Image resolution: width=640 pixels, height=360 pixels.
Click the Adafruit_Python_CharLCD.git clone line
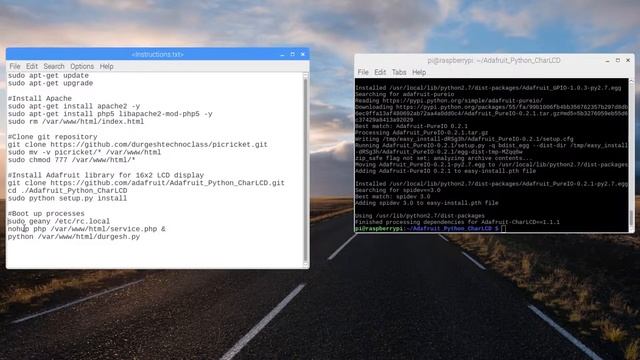(x=146, y=183)
